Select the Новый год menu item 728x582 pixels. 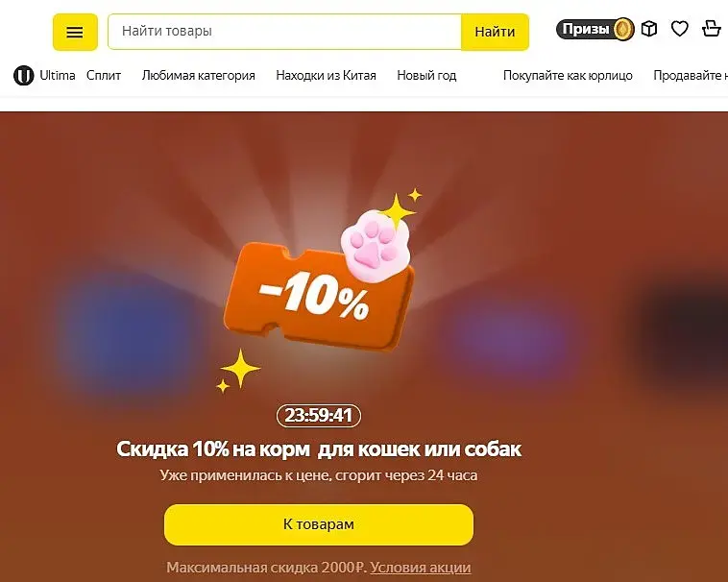point(426,75)
